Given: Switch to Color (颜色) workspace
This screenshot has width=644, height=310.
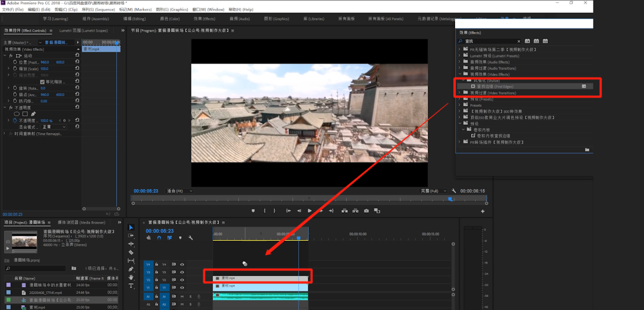Looking at the screenshot, I should click(x=169, y=18).
